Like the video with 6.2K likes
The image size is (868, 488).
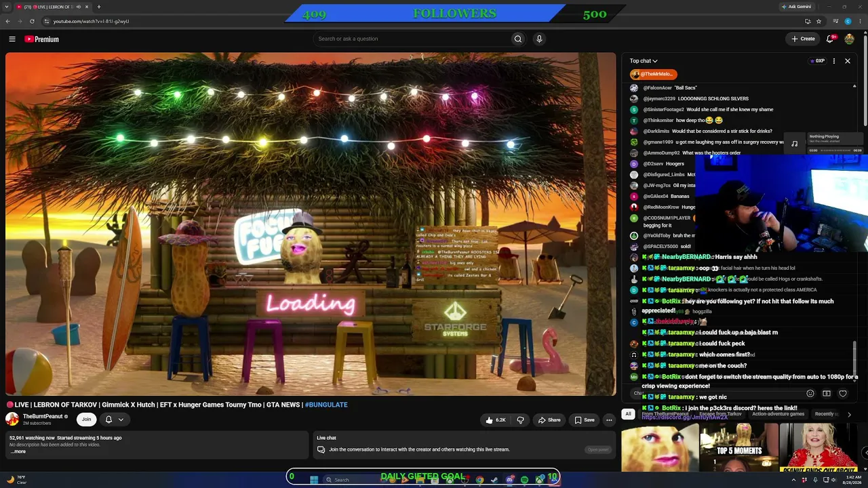[496, 420]
